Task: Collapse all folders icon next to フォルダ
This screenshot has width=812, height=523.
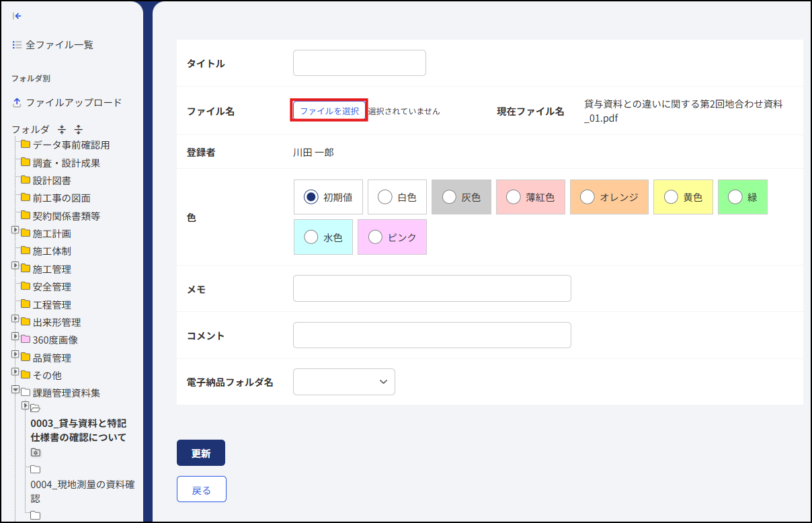Action: click(x=62, y=129)
